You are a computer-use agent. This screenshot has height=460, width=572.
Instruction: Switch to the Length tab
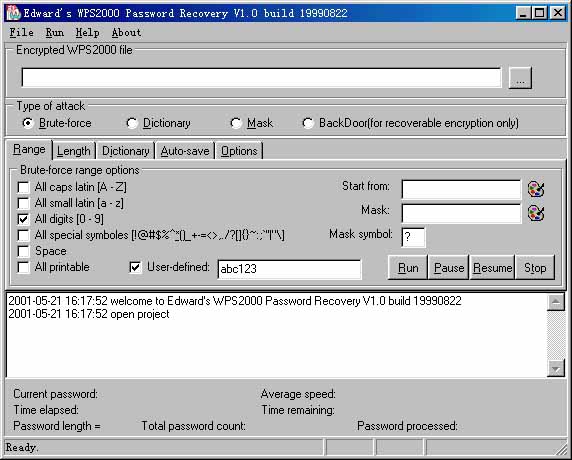tap(74, 151)
